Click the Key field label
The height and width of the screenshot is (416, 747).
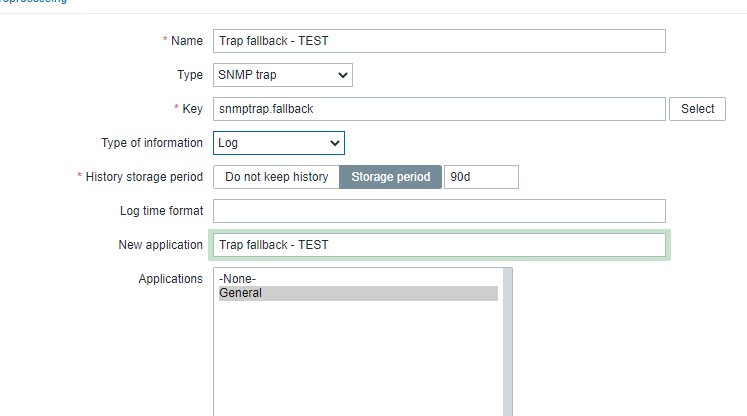[192, 109]
